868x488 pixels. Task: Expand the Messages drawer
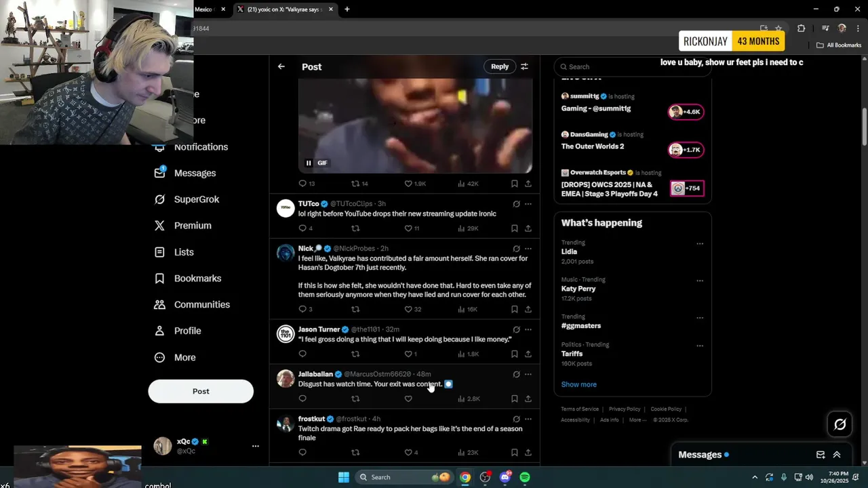[837, 455]
